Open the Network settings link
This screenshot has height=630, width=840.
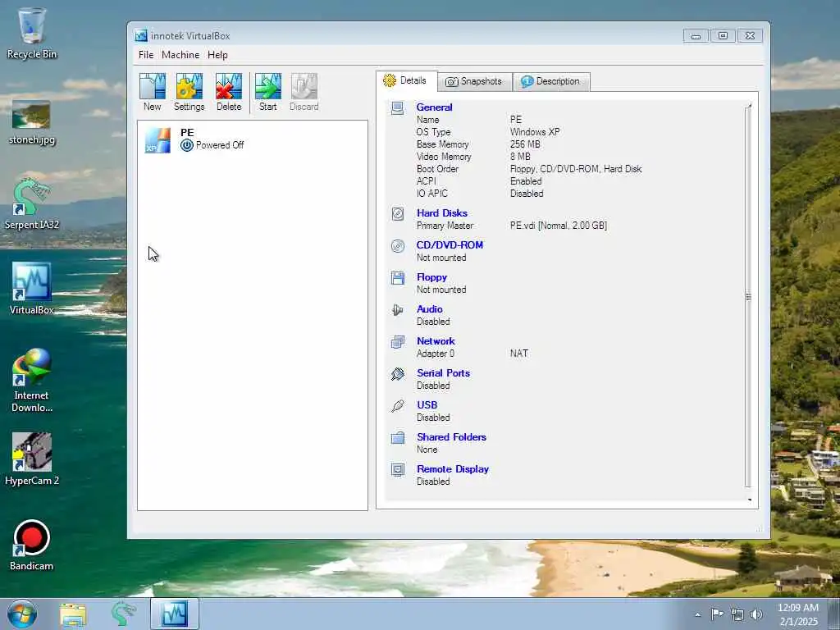coord(436,340)
